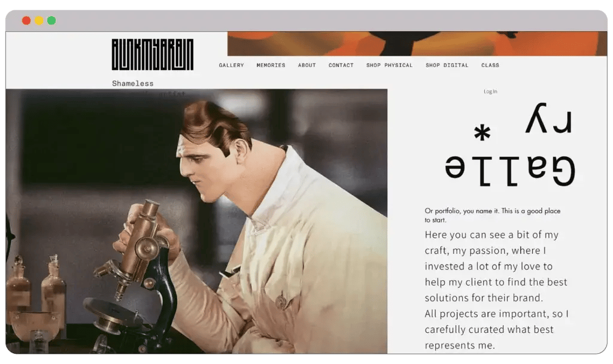Click the "All projects are important" paragraph
Image resolution: width=613 pixels, height=364 pixels.
(496, 329)
